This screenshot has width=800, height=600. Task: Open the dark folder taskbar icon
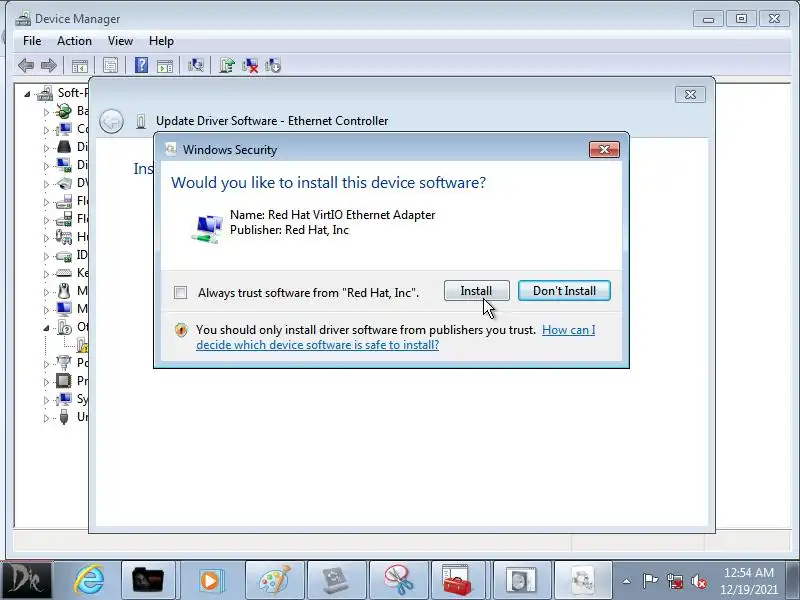148,581
